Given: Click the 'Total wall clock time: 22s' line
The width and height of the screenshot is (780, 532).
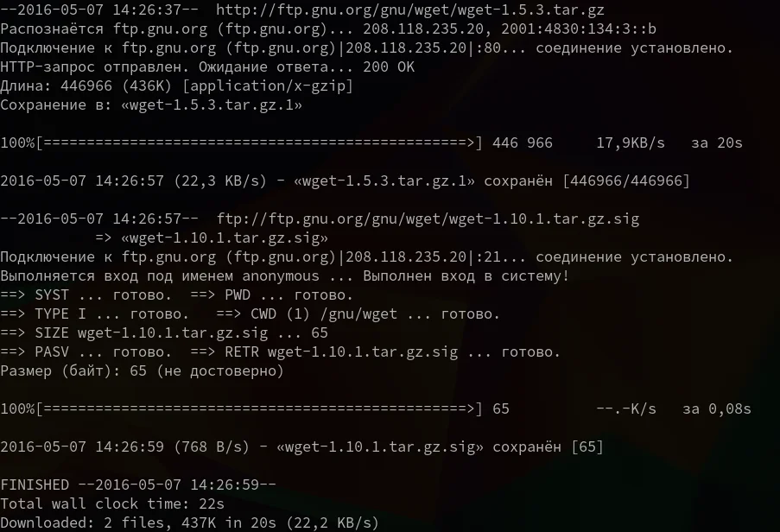Looking at the screenshot, I should coord(112,503).
